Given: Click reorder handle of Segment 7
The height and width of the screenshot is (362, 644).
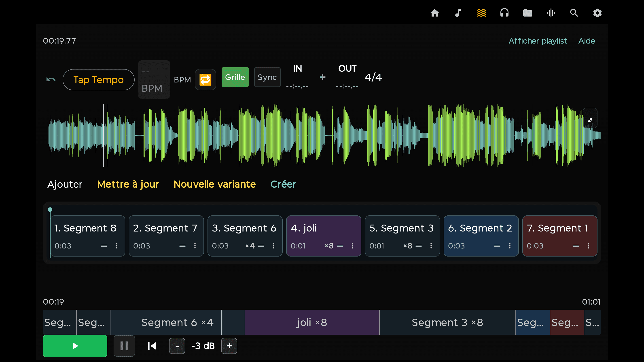Looking at the screenshot, I should pos(182,246).
